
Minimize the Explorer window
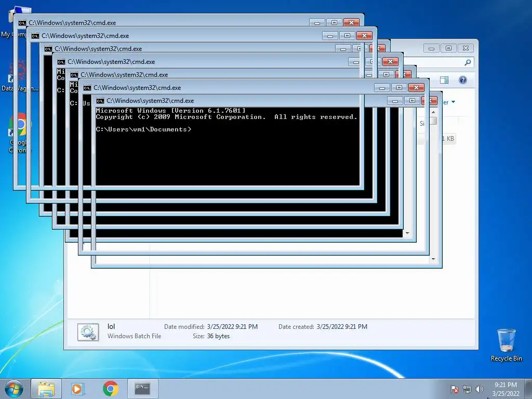431,48
